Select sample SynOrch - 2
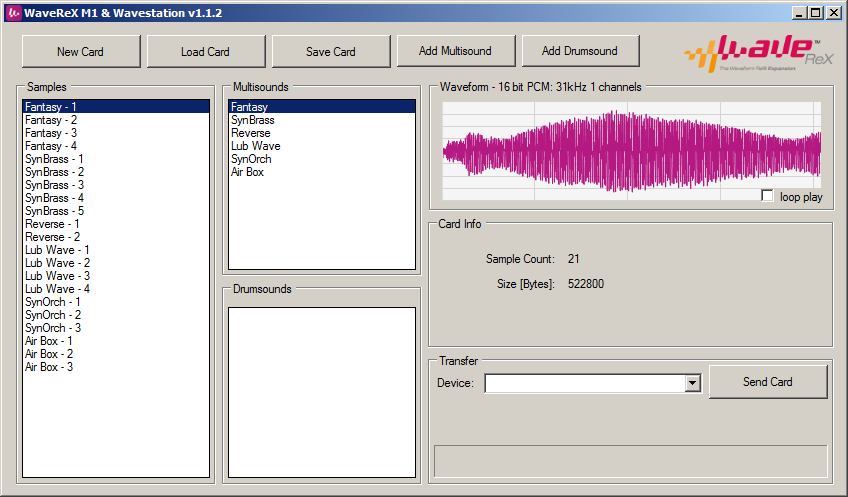 point(116,314)
